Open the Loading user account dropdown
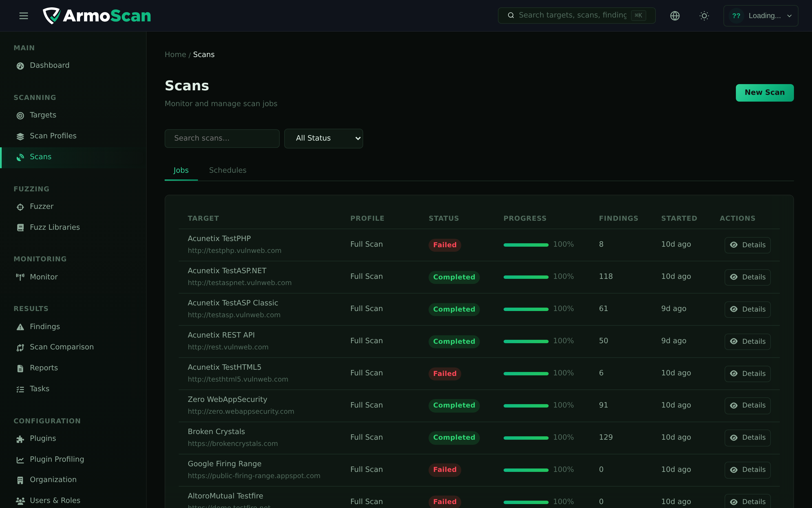This screenshot has height=508, width=812. click(761, 16)
